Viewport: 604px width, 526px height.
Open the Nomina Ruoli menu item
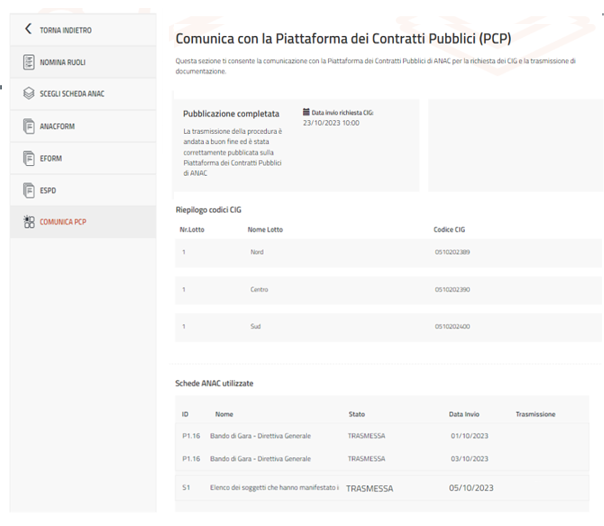(65, 62)
